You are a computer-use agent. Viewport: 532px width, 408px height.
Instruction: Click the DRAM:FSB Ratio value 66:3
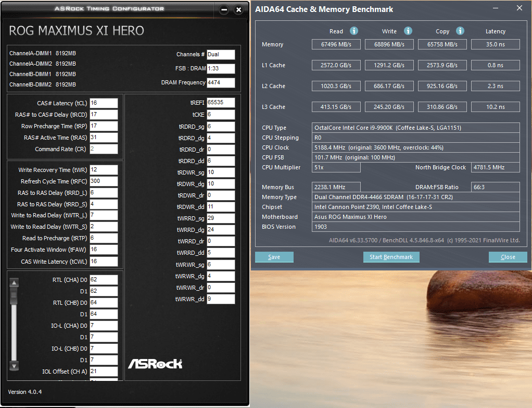tap(496, 187)
